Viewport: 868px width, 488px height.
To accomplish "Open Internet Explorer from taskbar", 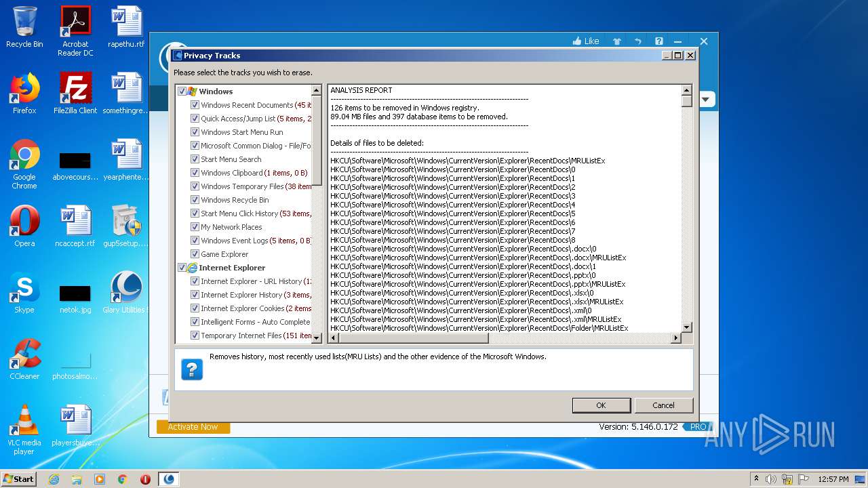I will click(54, 479).
